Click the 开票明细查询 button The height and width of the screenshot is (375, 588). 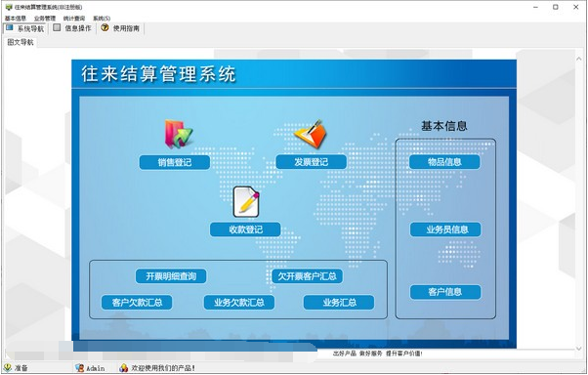pos(171,276)
